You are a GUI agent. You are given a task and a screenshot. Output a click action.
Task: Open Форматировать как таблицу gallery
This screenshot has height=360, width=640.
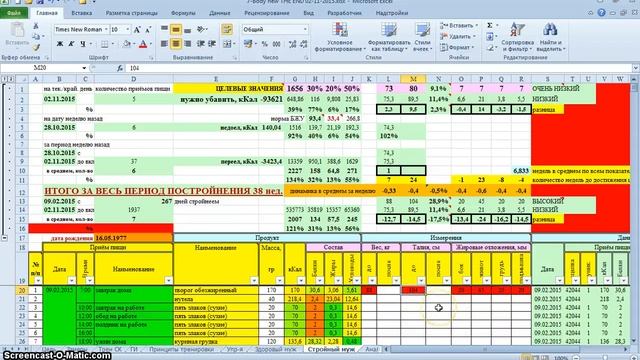[389, 37]
